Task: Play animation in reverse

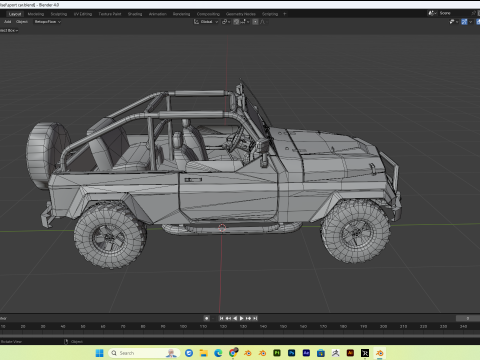Action: pos(235,318)
